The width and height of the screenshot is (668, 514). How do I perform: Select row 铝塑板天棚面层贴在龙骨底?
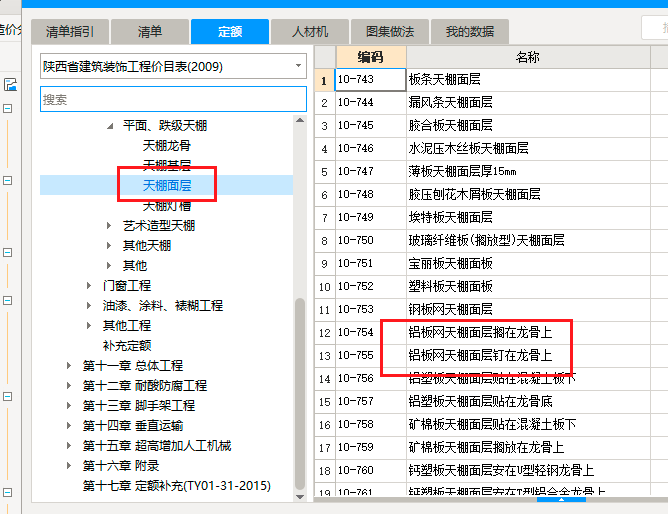(x=528, y=402)
